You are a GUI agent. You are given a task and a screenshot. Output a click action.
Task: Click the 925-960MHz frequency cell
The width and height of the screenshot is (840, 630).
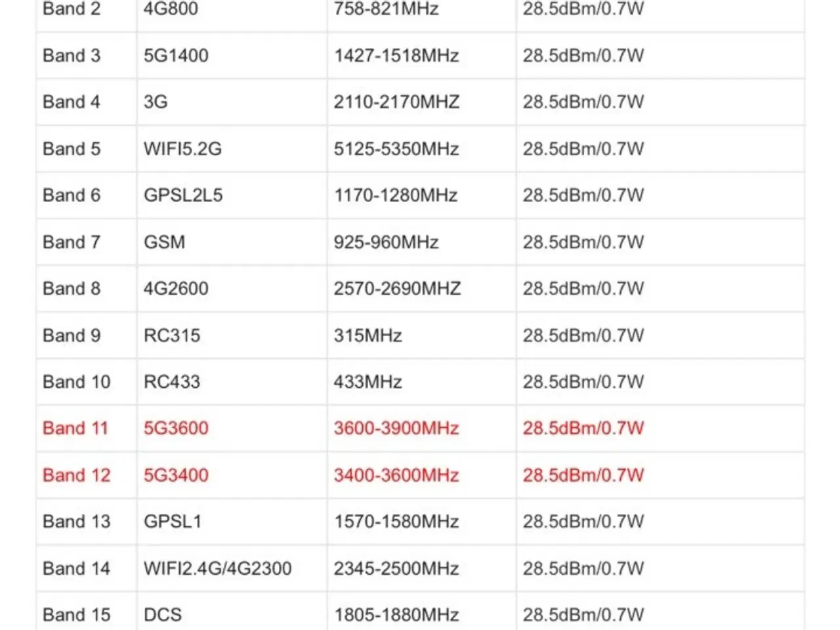386,242
